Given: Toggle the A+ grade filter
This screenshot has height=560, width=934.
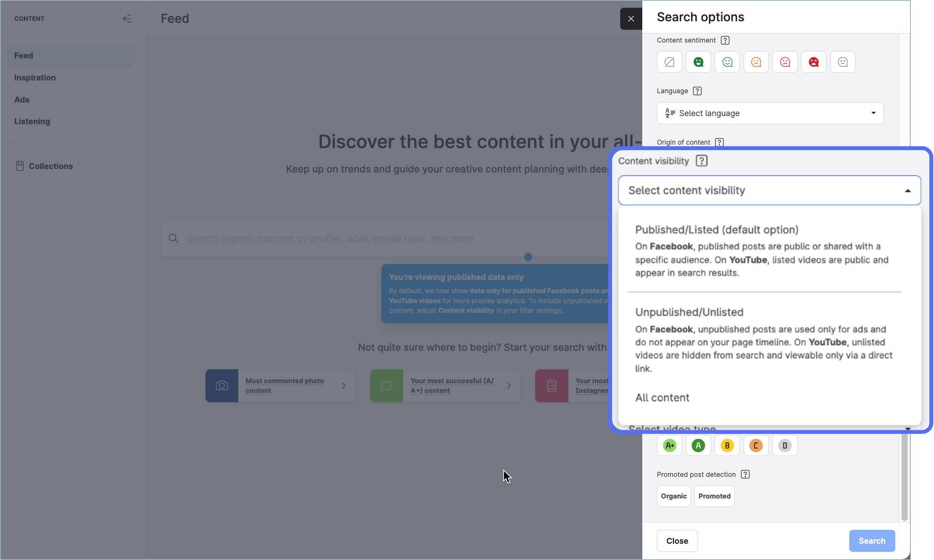Looking at the screenshot, I should 669,446.
